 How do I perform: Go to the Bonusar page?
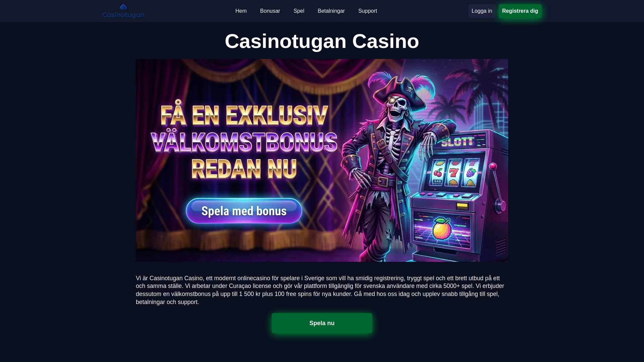270,11
